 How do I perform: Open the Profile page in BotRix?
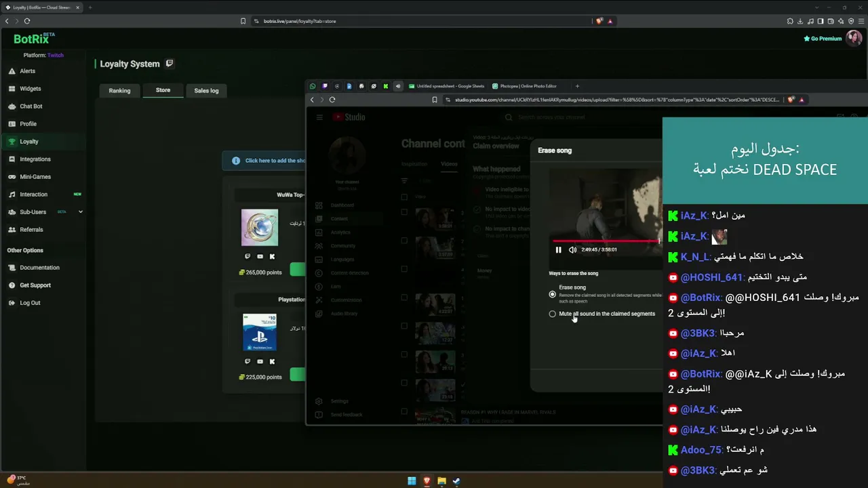(x=28, y=124)
